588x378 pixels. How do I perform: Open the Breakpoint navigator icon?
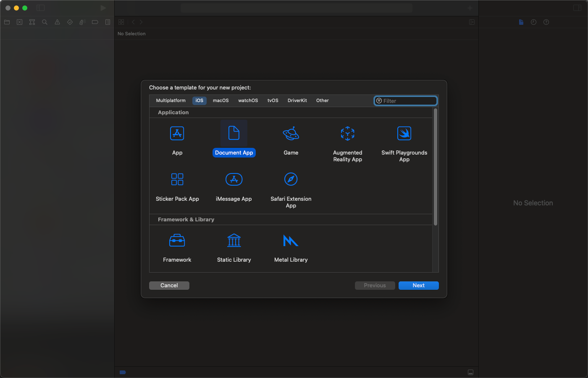(95, 22)
